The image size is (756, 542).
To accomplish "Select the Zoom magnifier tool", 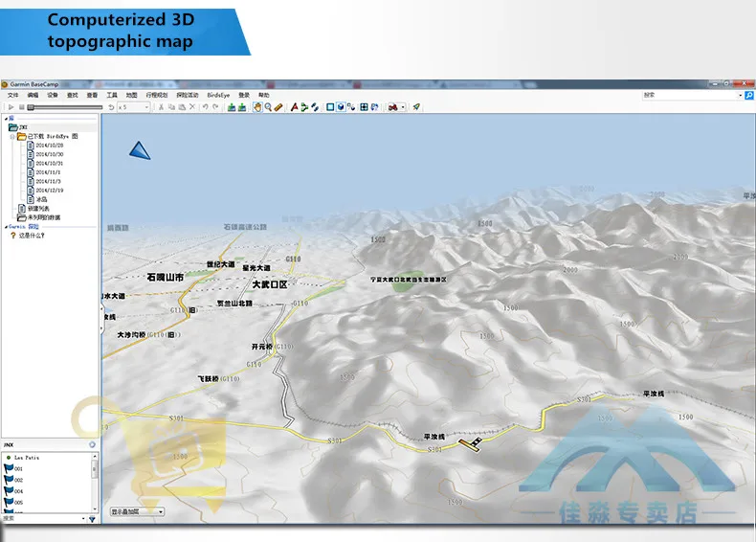I will click(268, 107).
